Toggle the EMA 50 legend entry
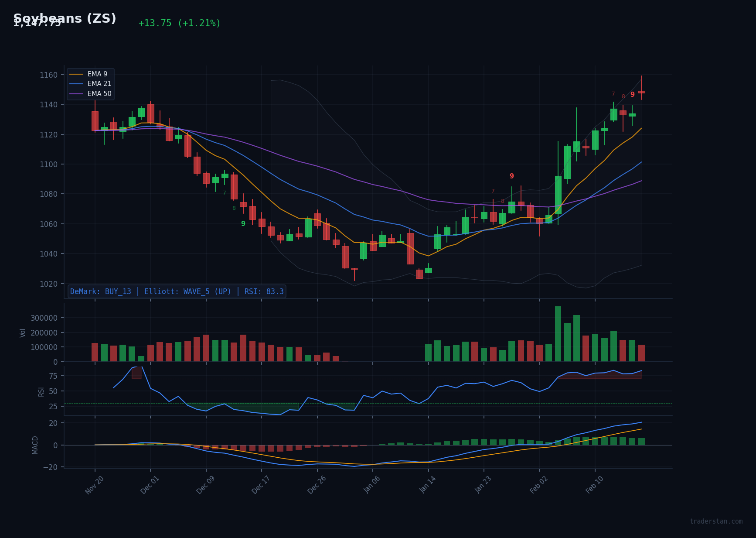 pos(99,93)
